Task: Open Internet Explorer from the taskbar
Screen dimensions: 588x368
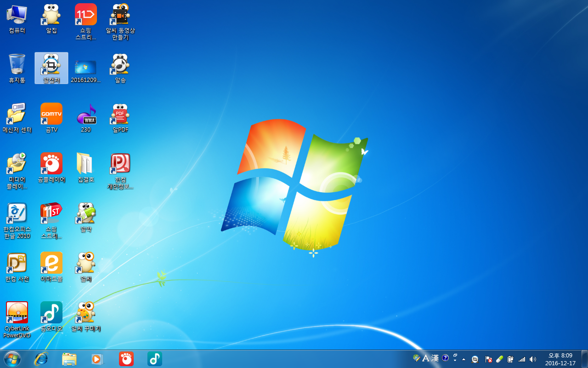Action: (x=41, y=359)
